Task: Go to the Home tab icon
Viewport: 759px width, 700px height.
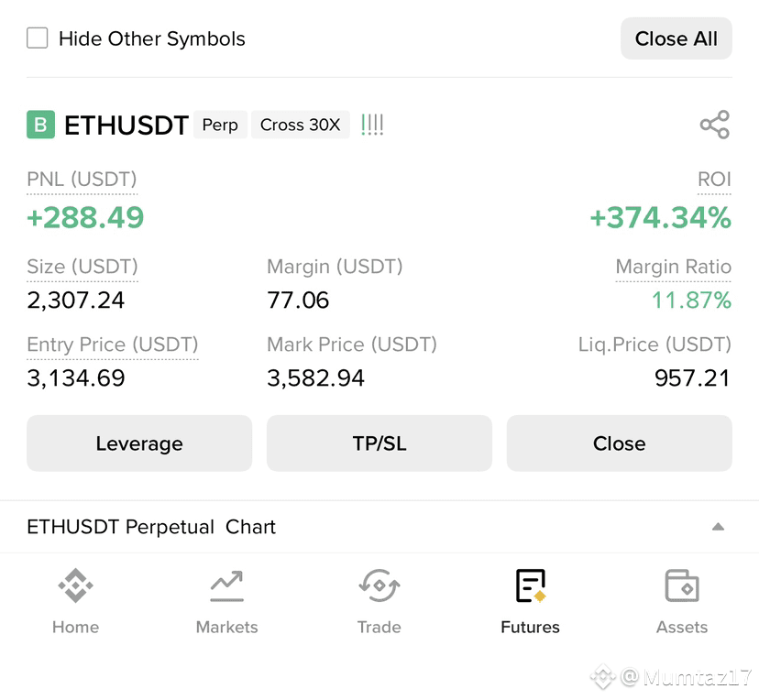Action: (75, 585)
